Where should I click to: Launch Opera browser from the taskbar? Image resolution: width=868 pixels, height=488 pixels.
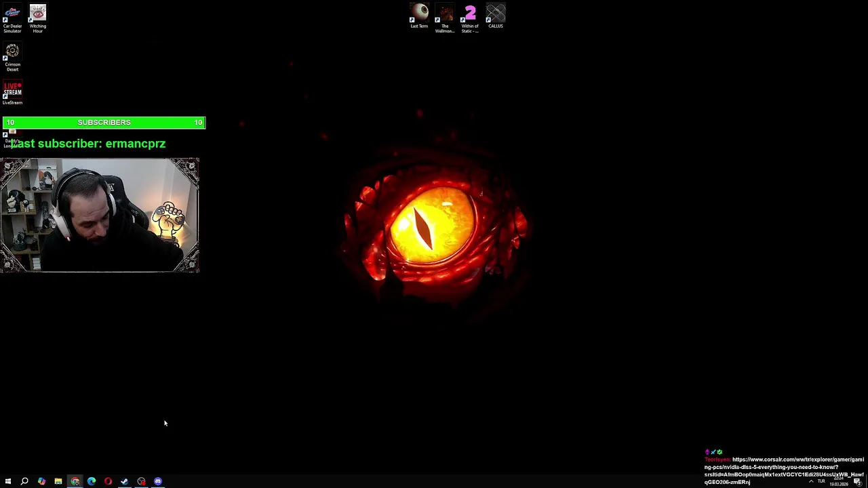click(x=108, y=481)
